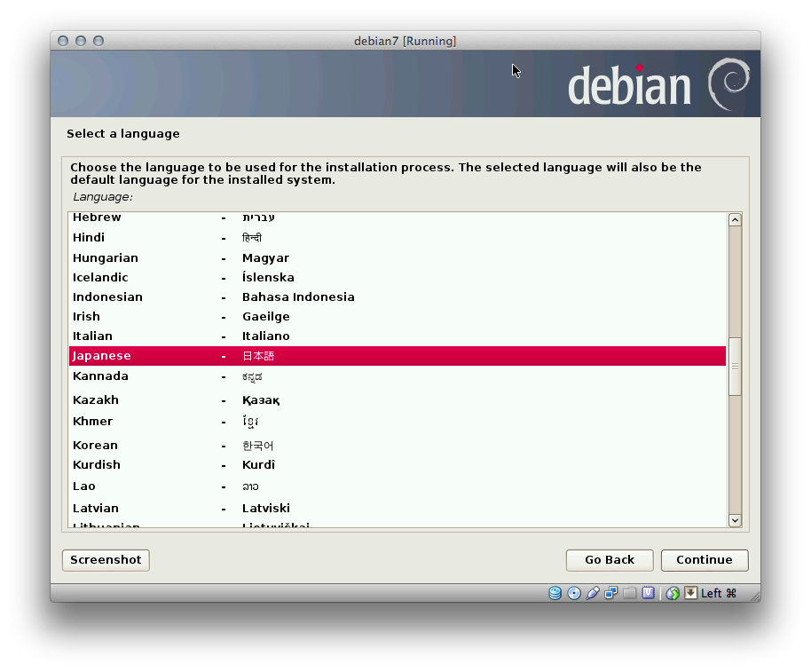Image resolution: width=811 pixels, height=672 pixels.
Task: Choose Kazakh from the language list
Action: (x=398, y=399)
